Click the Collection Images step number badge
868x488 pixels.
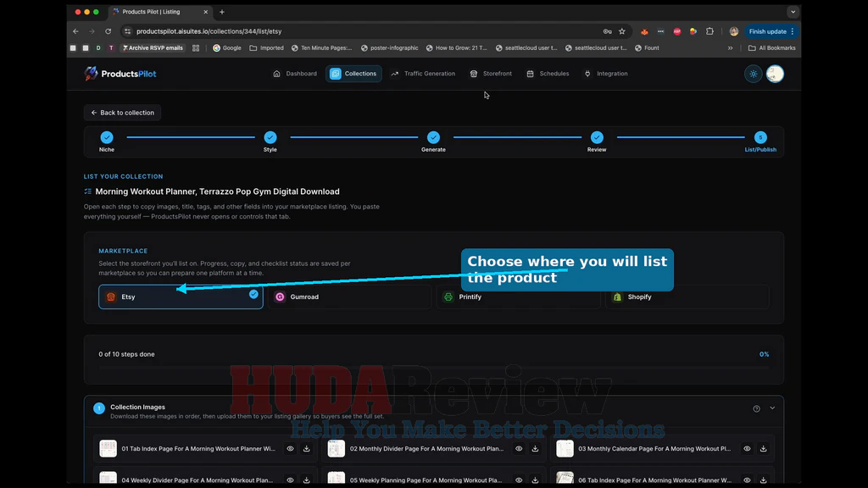point(99,408)
